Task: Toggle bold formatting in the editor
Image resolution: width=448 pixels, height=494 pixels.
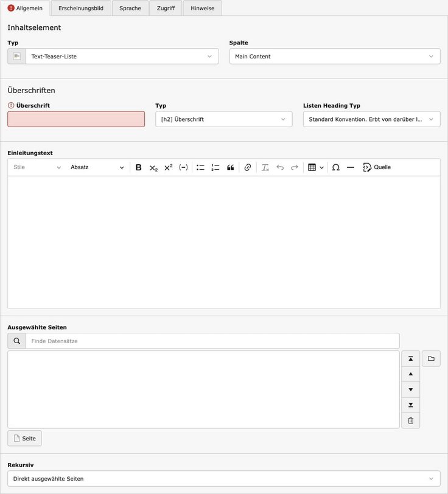Action: point(138,167)
